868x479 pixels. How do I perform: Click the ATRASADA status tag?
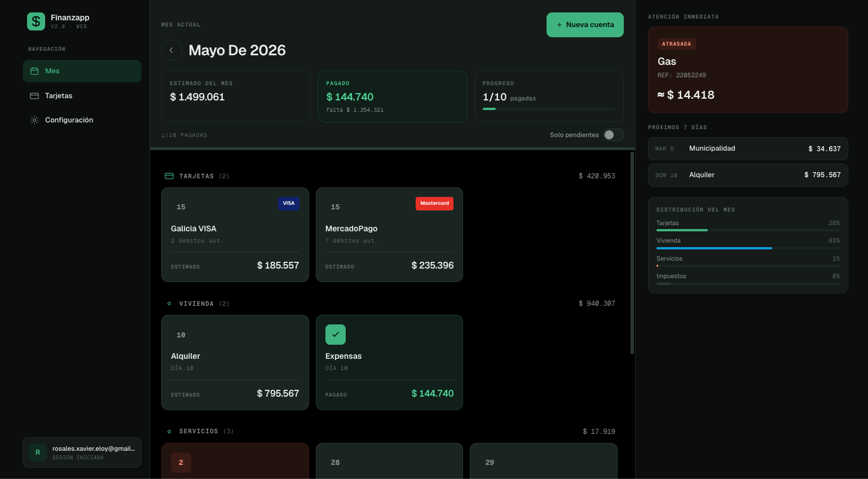click(x=676, y=44)
